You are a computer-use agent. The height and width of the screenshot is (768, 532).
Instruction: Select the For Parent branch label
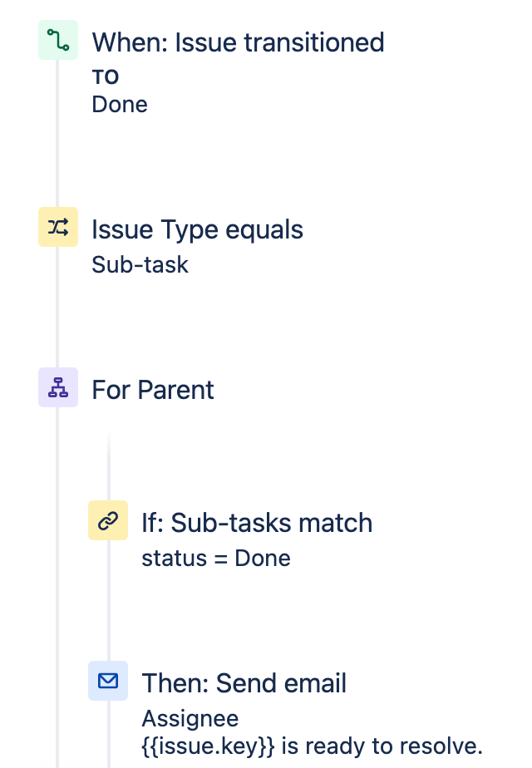152,389
